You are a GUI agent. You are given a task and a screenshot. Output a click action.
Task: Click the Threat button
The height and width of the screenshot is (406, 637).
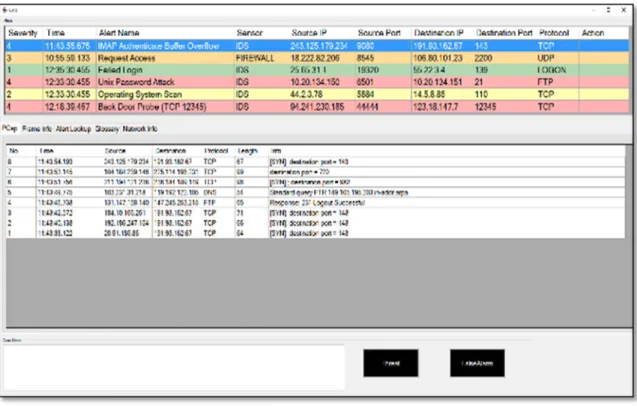pos(391,363)
